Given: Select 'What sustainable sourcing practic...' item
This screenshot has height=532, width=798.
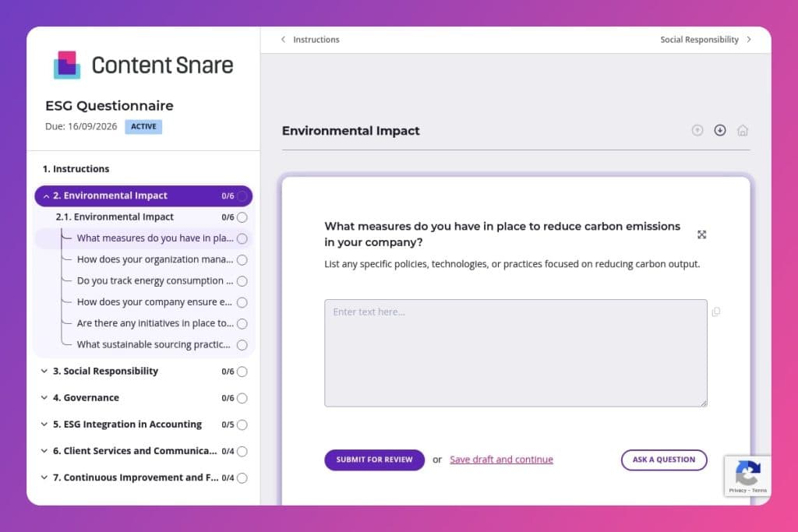Looking at the screenshot, I should click(x=154, y=345).
